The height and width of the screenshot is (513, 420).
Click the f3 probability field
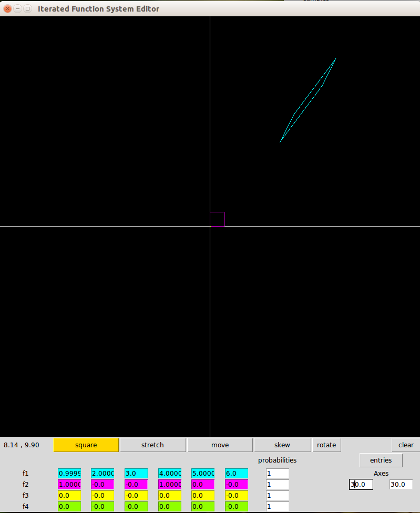coord(277,496)
